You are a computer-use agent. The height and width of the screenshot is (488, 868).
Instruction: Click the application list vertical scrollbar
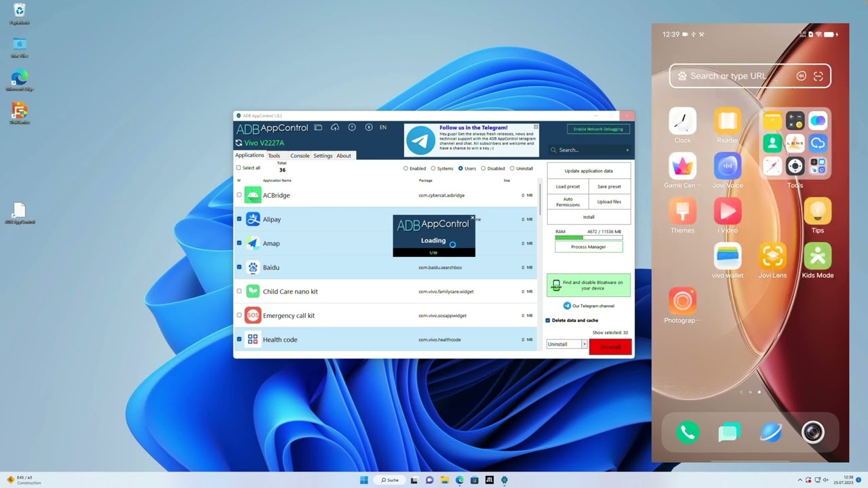[540, 200]
